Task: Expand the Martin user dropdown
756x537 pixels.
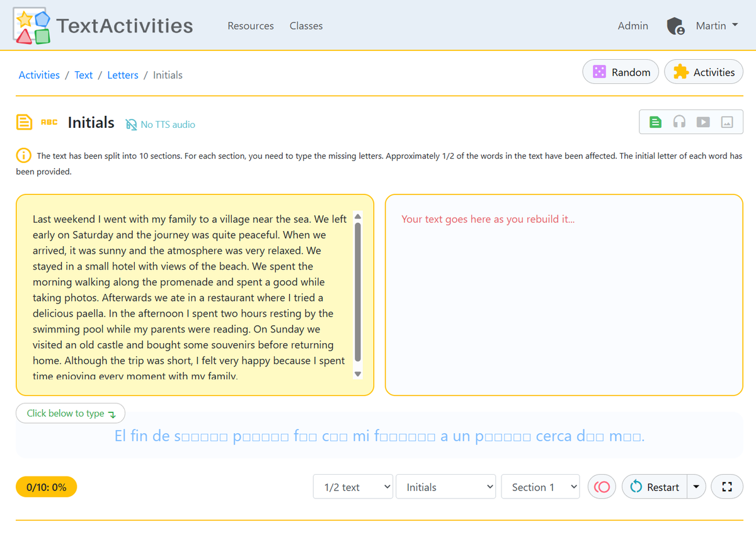Action: [717, 26]
